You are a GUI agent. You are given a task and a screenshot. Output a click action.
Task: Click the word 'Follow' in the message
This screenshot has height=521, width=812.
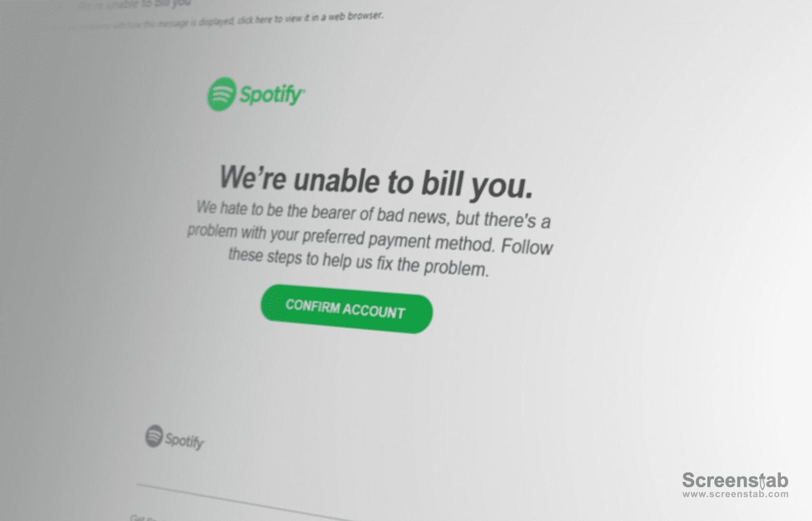[x=527, y=247]
